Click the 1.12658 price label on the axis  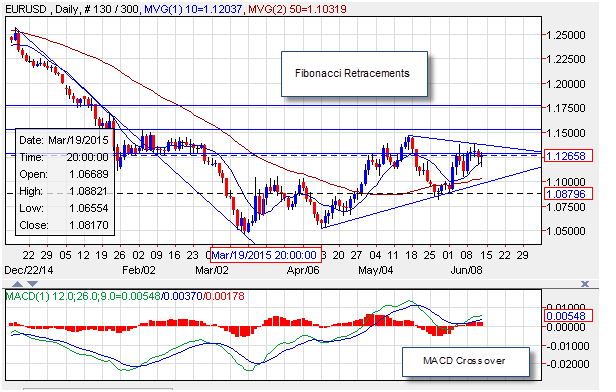point(568,156)
